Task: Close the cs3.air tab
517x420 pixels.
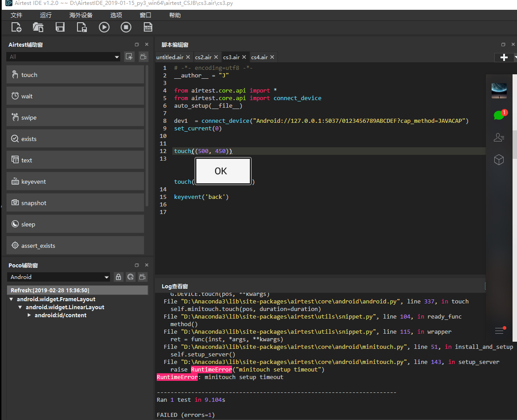Action: [x=244, y=57]
